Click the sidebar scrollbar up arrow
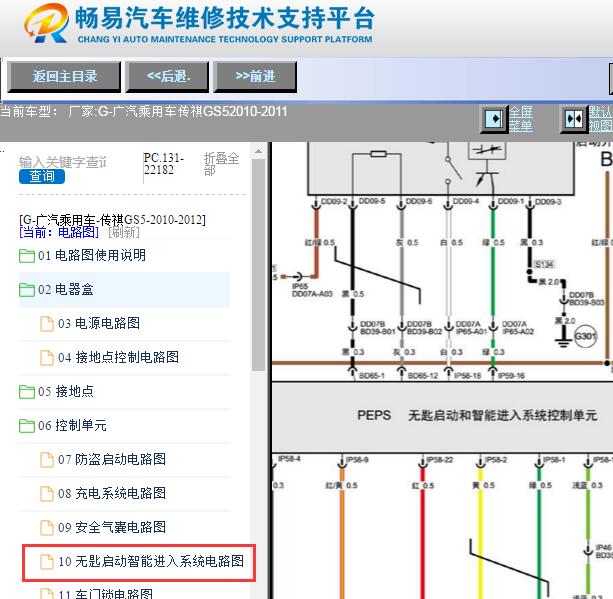This screenshot has width=613, height=599. click(258, 151)
